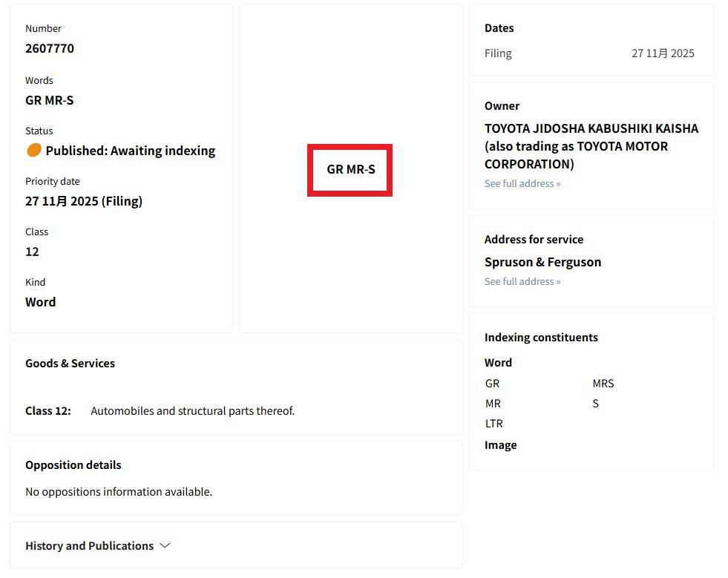Select the GR indexing constituent word
728x578 pixels.
(x=492, y=384)
